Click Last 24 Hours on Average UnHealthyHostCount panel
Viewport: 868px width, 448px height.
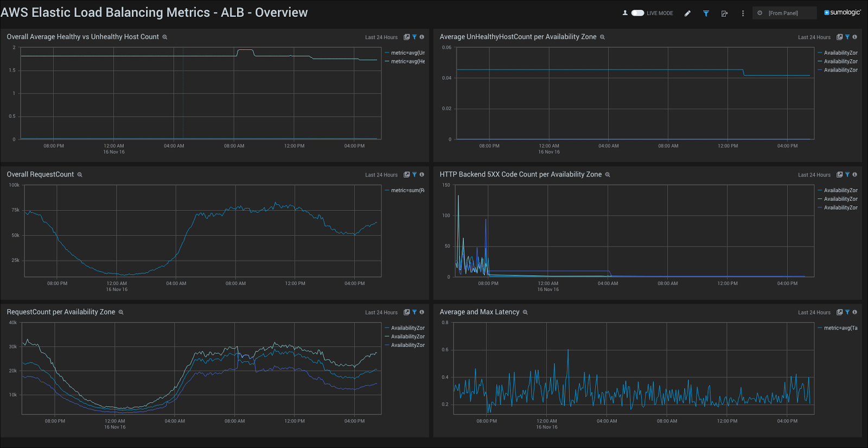click(x=814, y=37)
